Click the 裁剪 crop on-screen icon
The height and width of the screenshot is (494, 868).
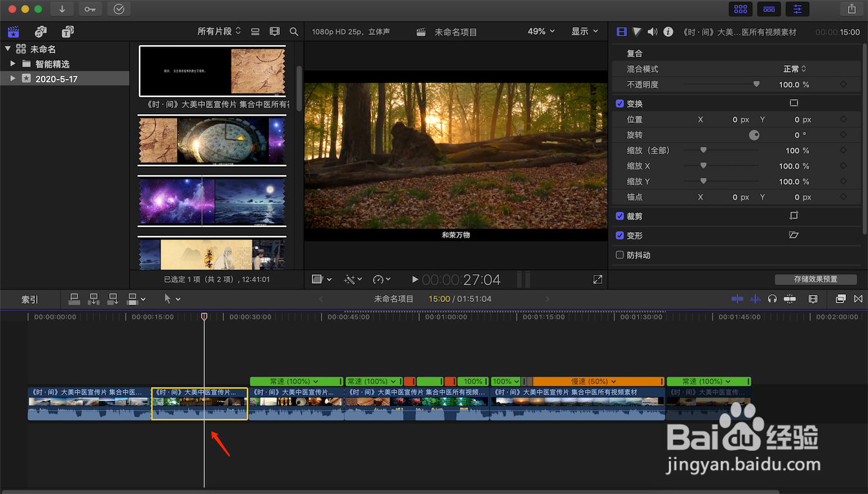pyautogui.click(x=794, y=216)
